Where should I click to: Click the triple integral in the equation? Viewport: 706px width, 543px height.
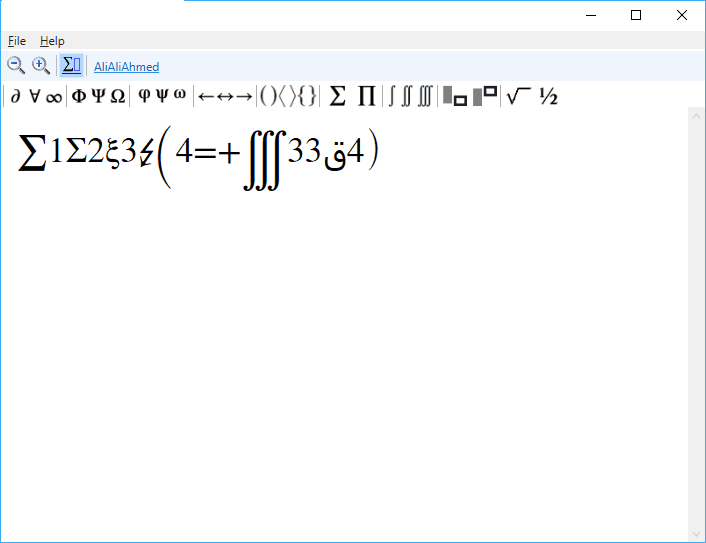click(265, 160)
